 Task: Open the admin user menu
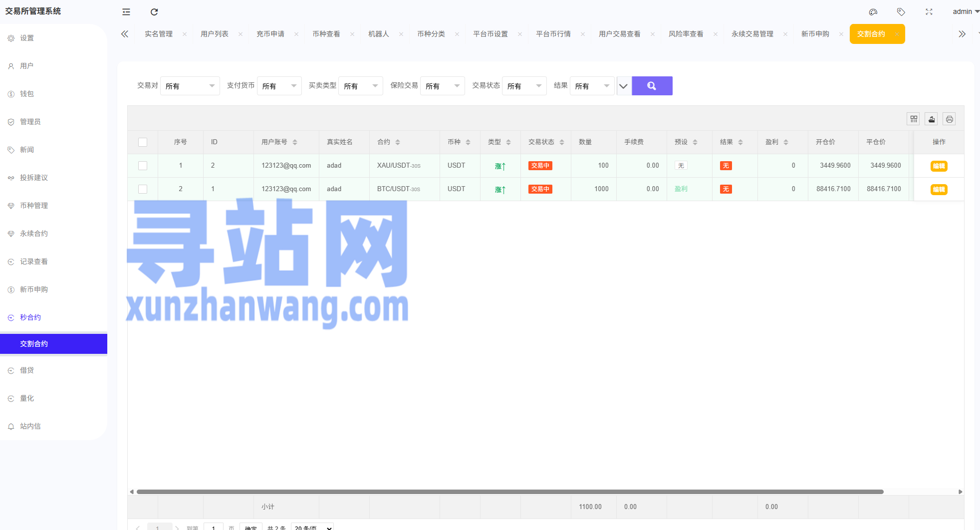point(965,12)
